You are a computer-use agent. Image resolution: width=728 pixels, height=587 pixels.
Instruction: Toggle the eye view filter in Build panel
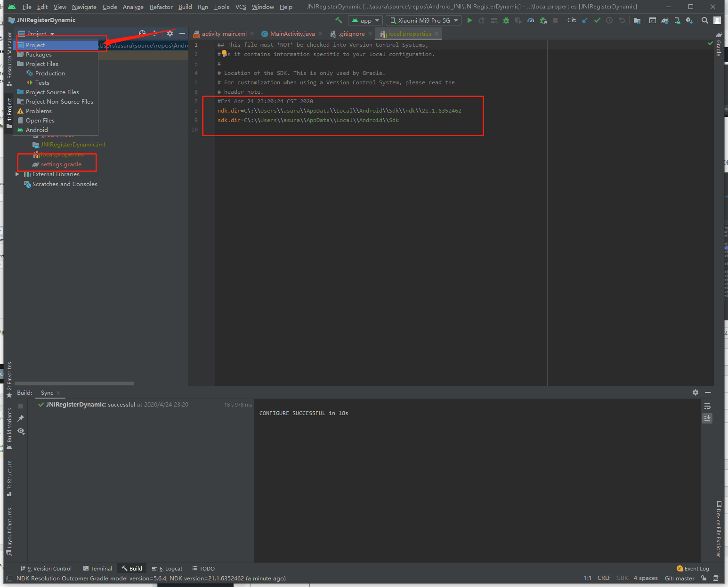(x=21, y=431)
